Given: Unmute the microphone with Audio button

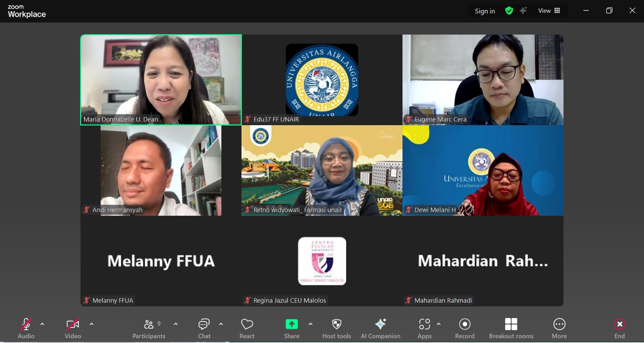Looking at the screenshot, I should (x=26, y=329).
